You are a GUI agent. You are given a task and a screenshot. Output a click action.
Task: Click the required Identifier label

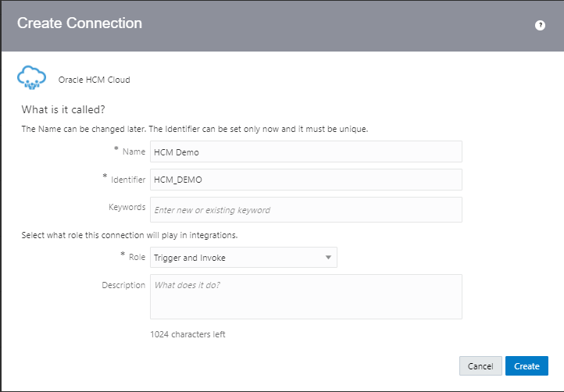(127, 179)
